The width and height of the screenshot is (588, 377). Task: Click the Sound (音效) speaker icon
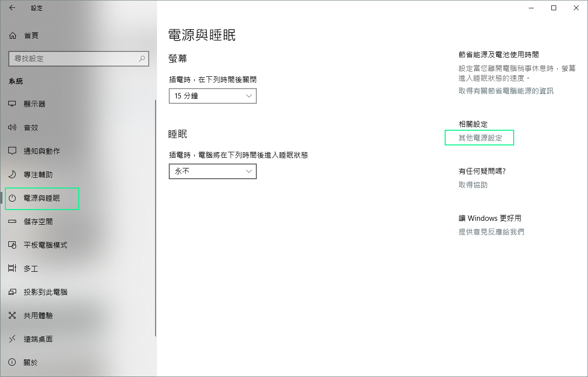click(x=13, y=128)
